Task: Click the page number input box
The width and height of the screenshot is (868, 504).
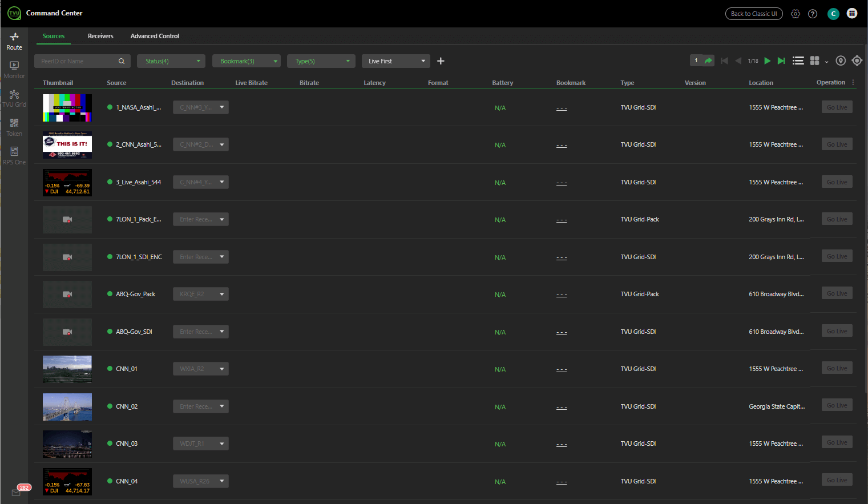Action: click(696, 61)
